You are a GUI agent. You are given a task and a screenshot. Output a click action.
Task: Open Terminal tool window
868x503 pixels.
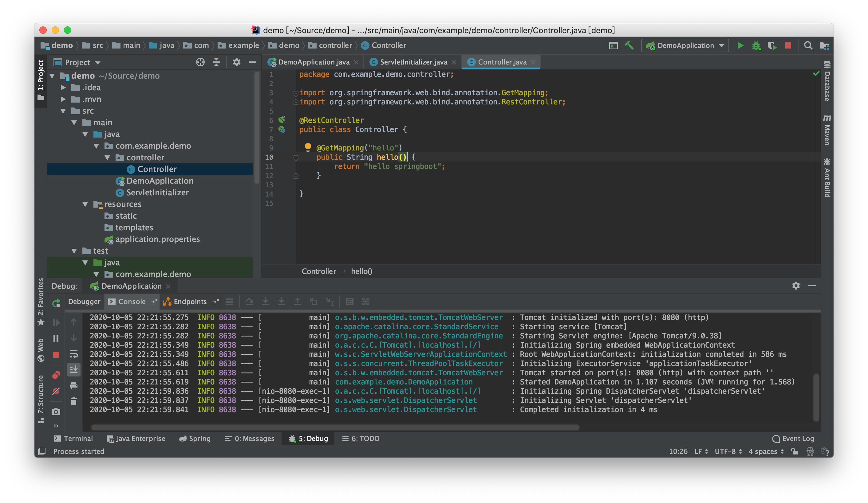[73, 438]
